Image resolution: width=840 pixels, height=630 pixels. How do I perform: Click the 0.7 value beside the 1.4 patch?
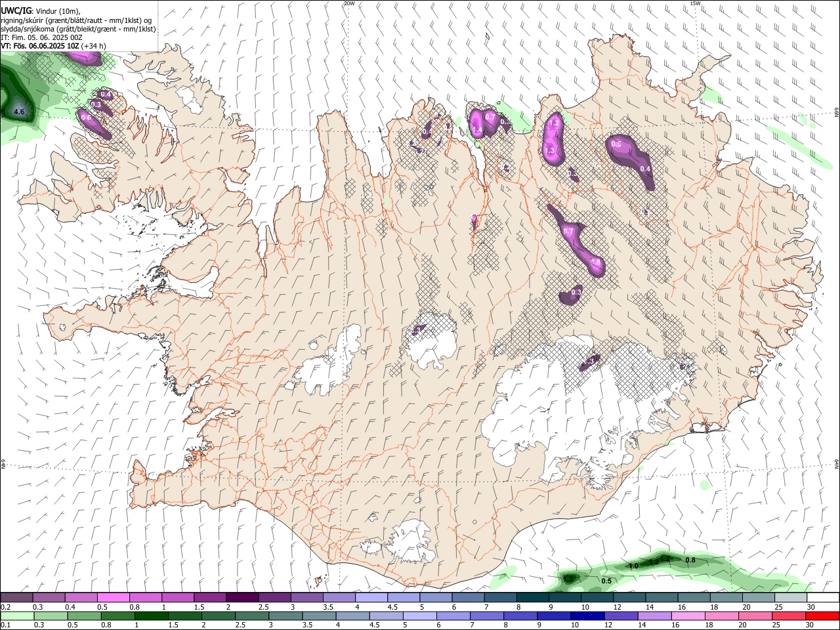coord(490,117)
